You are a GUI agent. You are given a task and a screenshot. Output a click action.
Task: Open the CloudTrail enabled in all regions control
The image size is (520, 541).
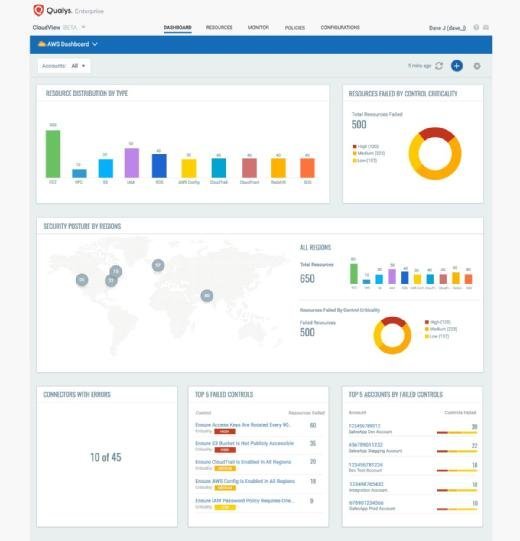(x=243, y=462)
